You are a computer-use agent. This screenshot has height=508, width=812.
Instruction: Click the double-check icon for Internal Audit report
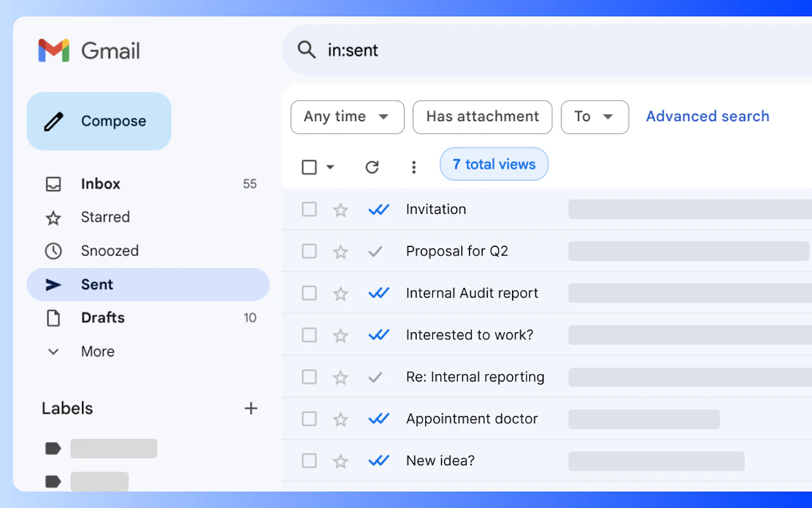379,293
